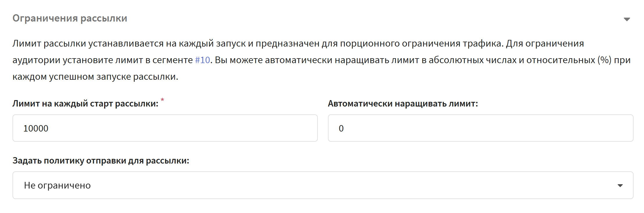
Task: Open the segment #10 link
Action: click(202, 60)
